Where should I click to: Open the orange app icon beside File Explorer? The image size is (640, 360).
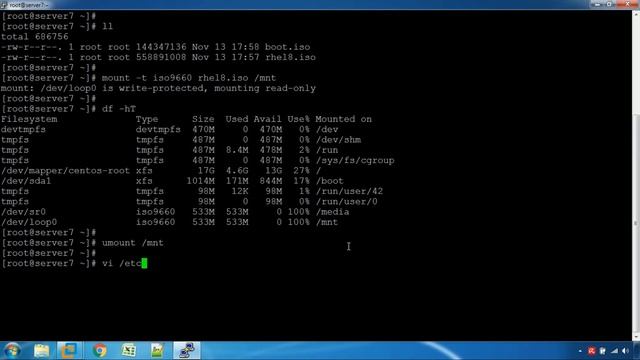click(x=68, y=351)
